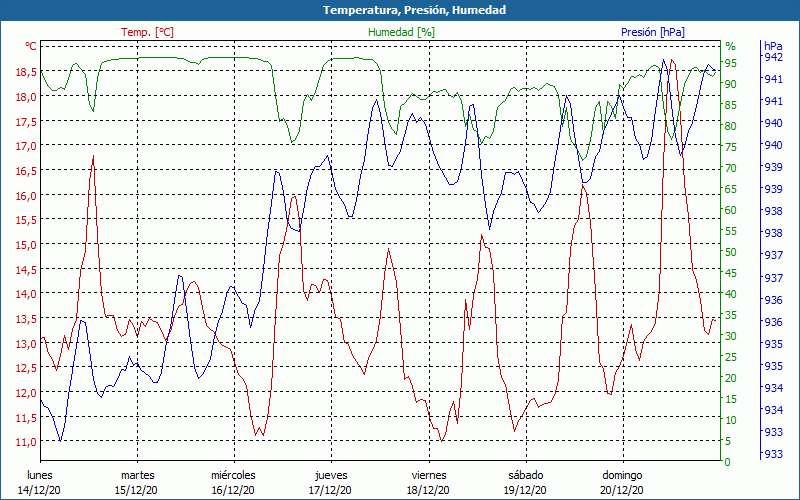
Task: Click the 'hPa' unit atop pressure axis
Action: click(x=773, y=46)
